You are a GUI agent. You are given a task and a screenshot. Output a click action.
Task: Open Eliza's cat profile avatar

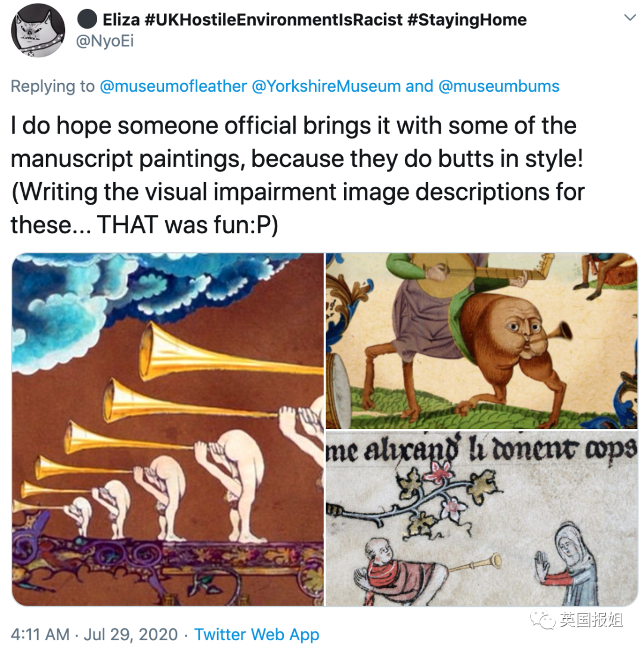[38, 30]
